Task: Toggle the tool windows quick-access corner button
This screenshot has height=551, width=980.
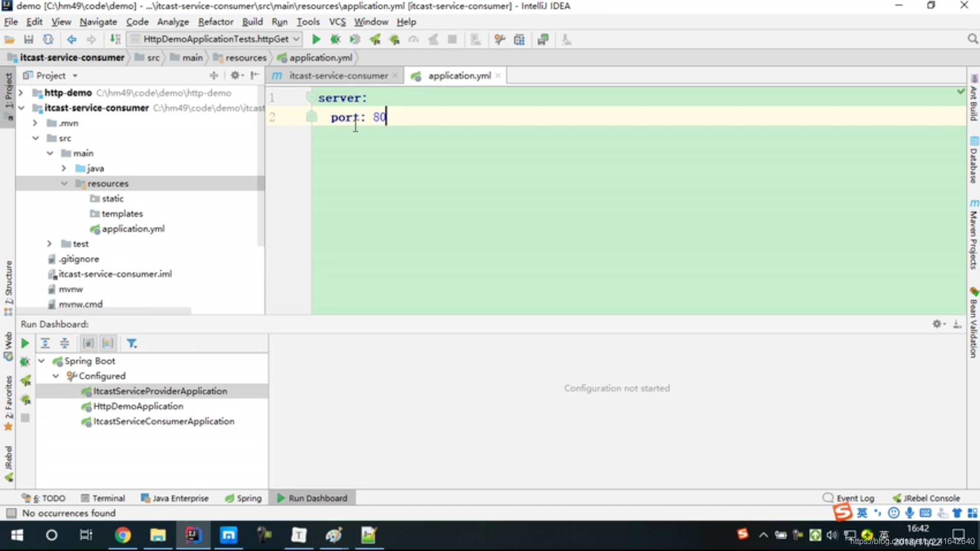Action: click(x=11, y=513)
